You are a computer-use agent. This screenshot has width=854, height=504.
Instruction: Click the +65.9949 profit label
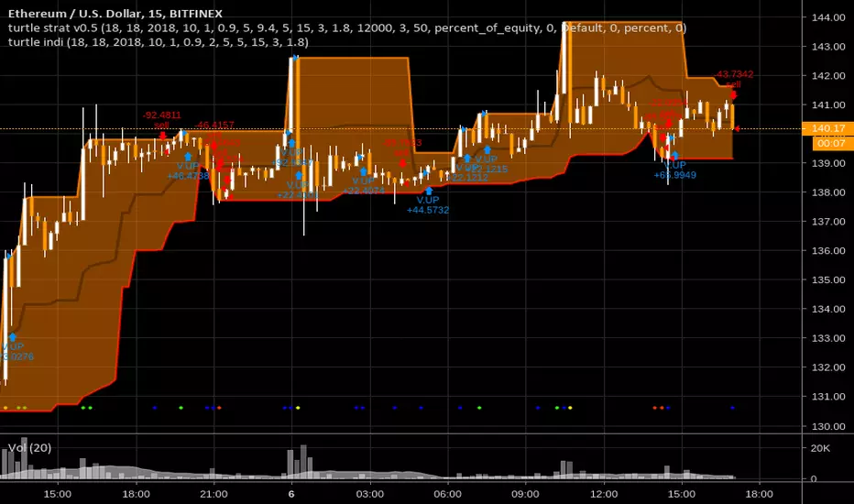(674, 175)
